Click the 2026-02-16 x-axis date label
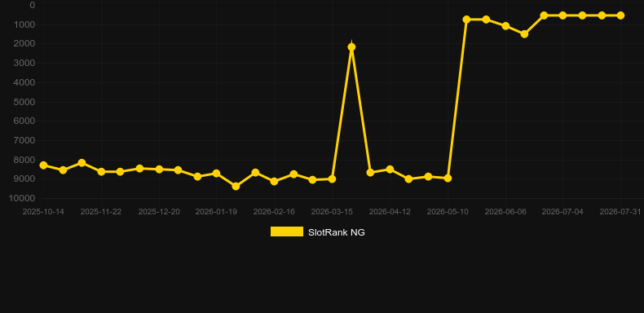Screen dimensions: 644x313 pyautogui.click(x=274, y=212)
